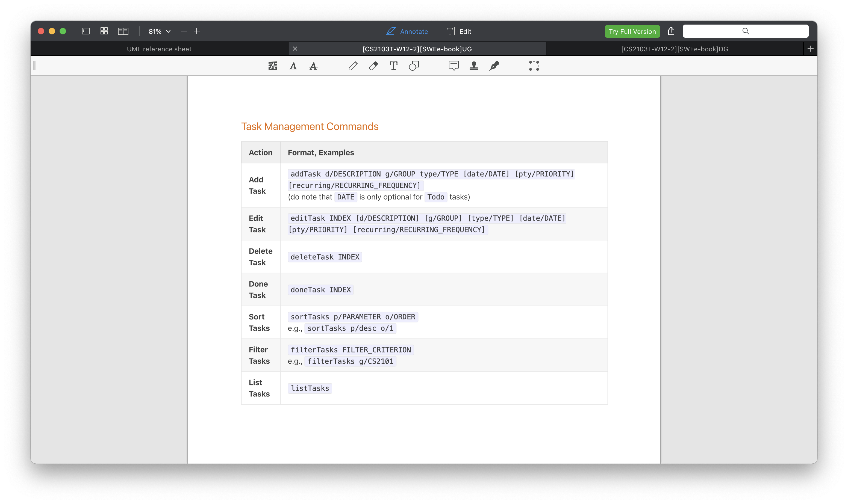Select the underline text tool
The width and height of the screenshot is (848, 504).
(x=293, y=66)
